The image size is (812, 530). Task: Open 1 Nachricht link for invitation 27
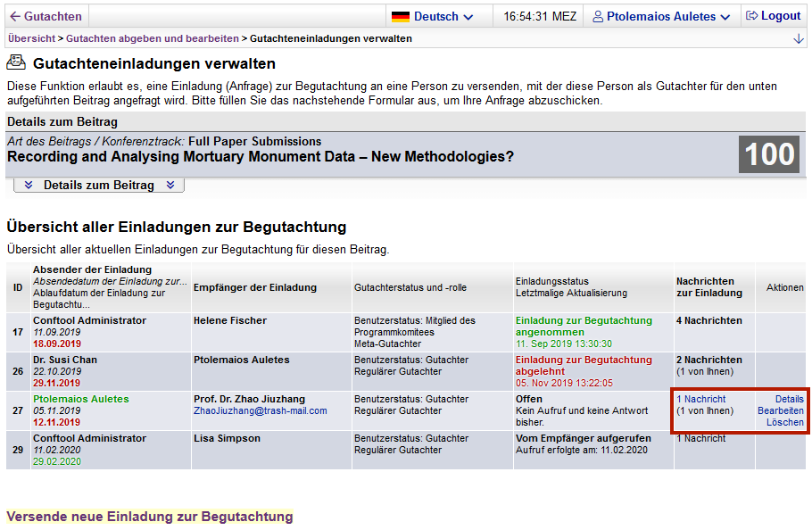(700, 399)
